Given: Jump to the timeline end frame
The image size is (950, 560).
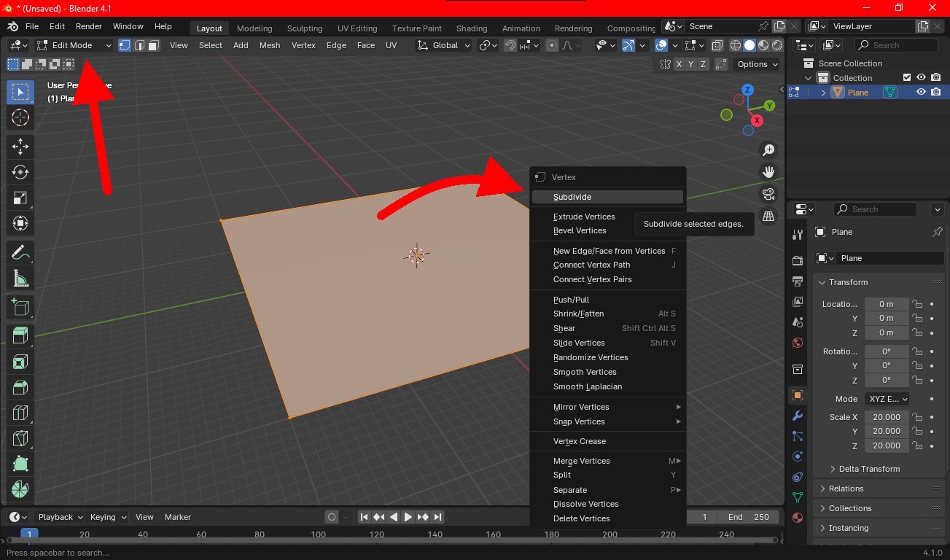Looking at the screenshot, I should [437, 517].
